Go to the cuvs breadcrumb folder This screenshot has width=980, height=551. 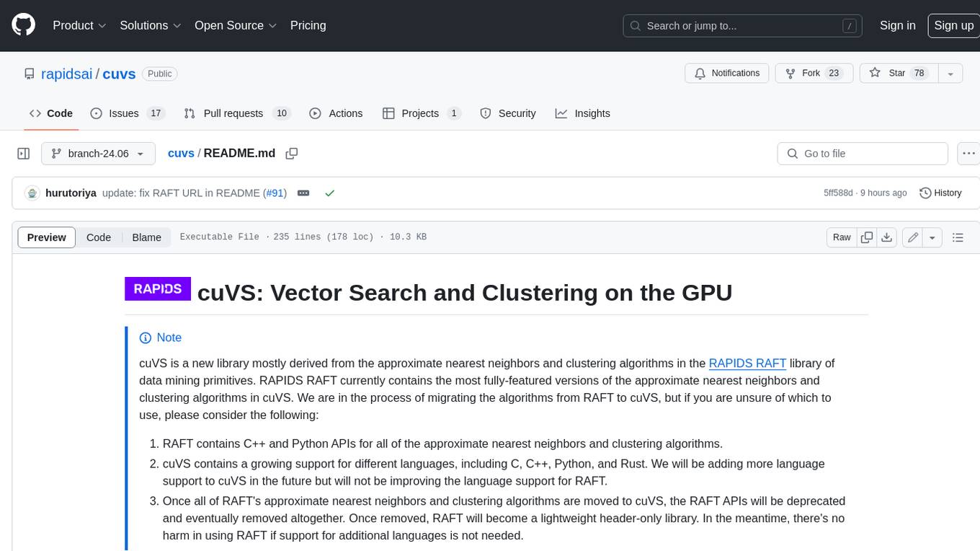[x=181, y=153]
